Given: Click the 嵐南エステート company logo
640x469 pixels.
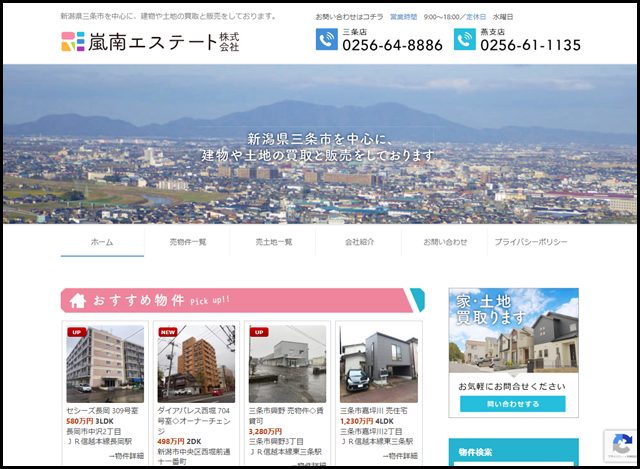Looking at the screenshot, I should [x=150, y=42].
